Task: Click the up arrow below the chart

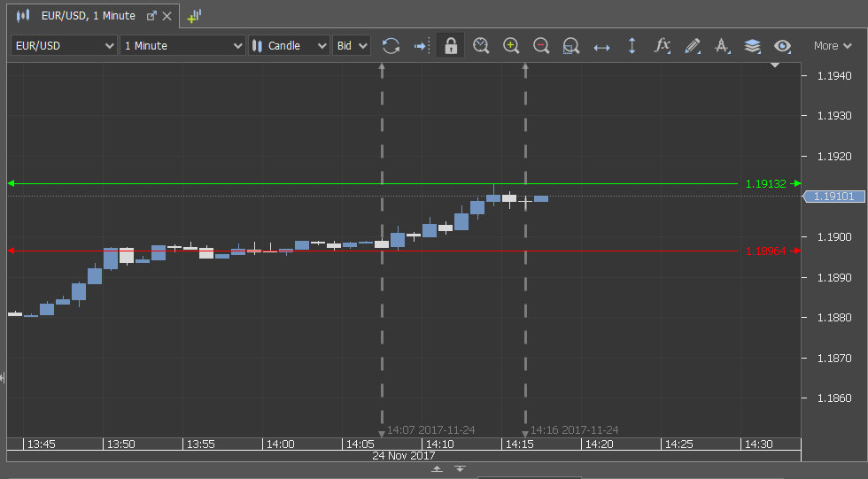Action: tap(437, 469)
